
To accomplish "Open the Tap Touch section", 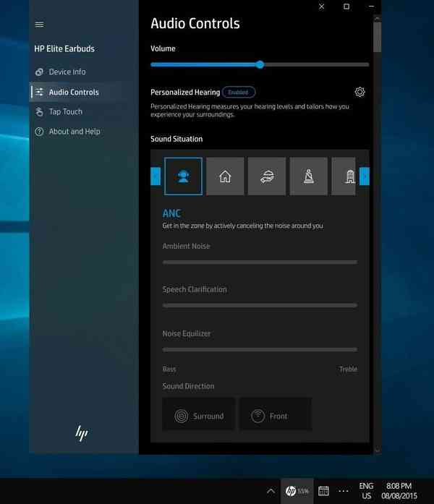I will (x=65, y=112).
